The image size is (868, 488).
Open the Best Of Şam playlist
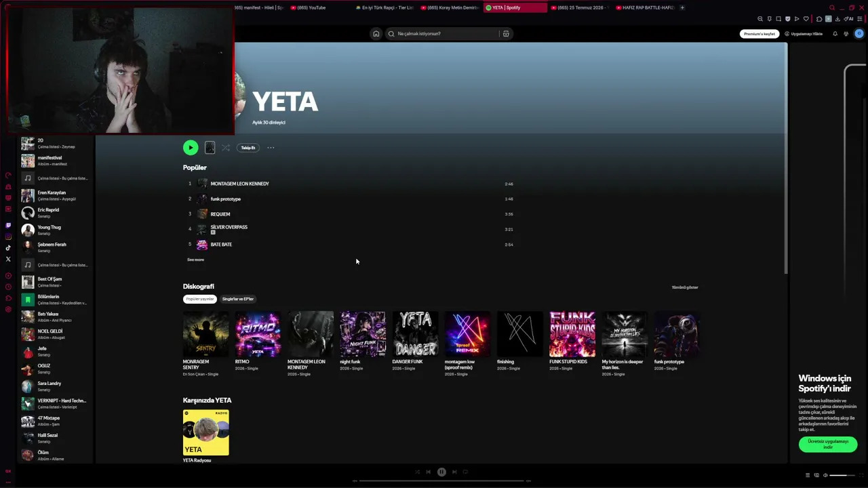tap(56, 282)
